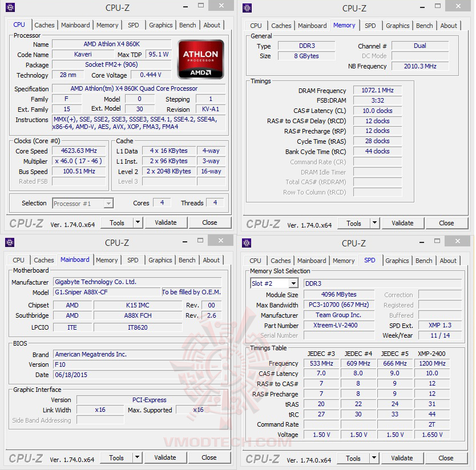Screen dimensions: 476x470
Task: Open Processor #1 selection dropdown
Action: pos(83,203)
